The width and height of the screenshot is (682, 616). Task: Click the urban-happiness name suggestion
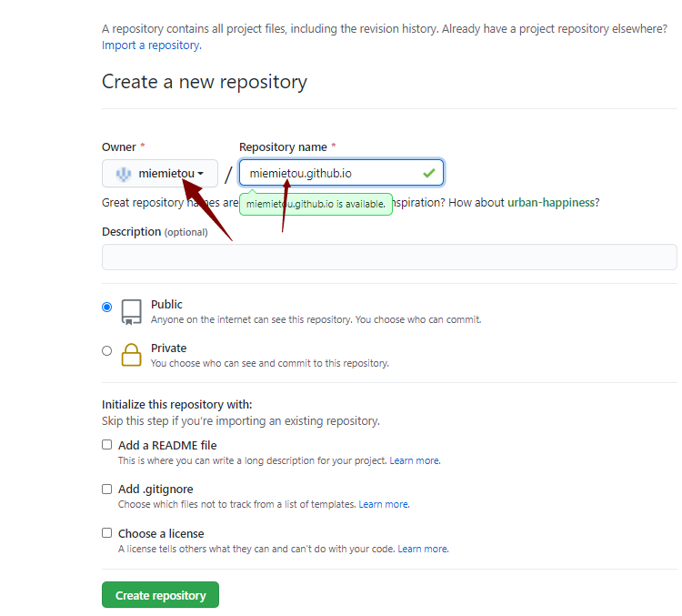(551, 202)
